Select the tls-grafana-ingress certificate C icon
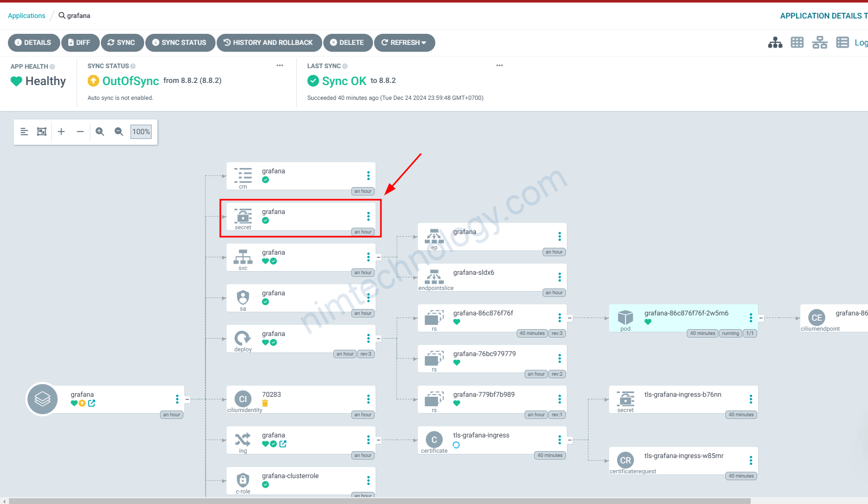 [x=434, y=440]
